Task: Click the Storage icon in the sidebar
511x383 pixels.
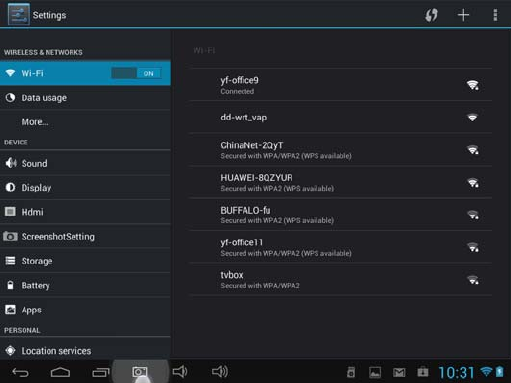Action: (10, 261)
